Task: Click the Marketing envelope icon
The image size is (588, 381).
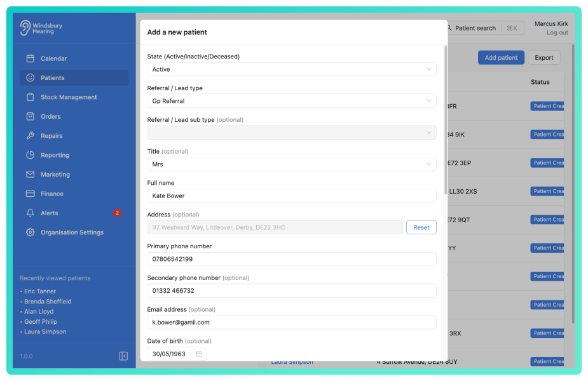Action: pos(31,174)
